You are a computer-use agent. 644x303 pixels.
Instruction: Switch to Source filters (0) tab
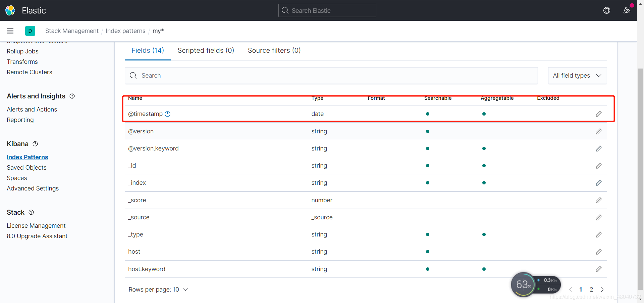[x=274, y=50]
